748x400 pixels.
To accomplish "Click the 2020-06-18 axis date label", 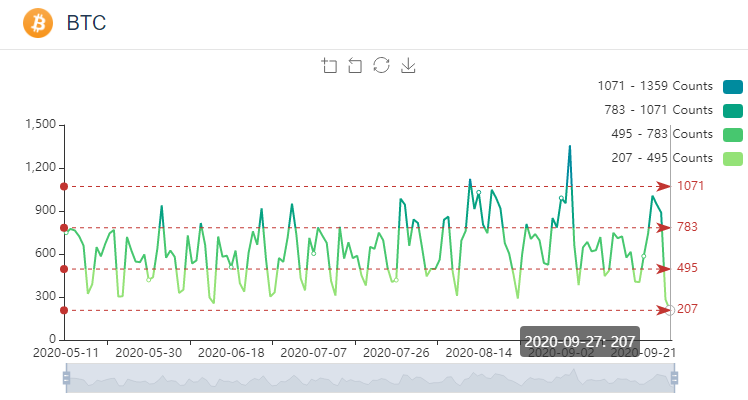I will [x=231, y=353].
